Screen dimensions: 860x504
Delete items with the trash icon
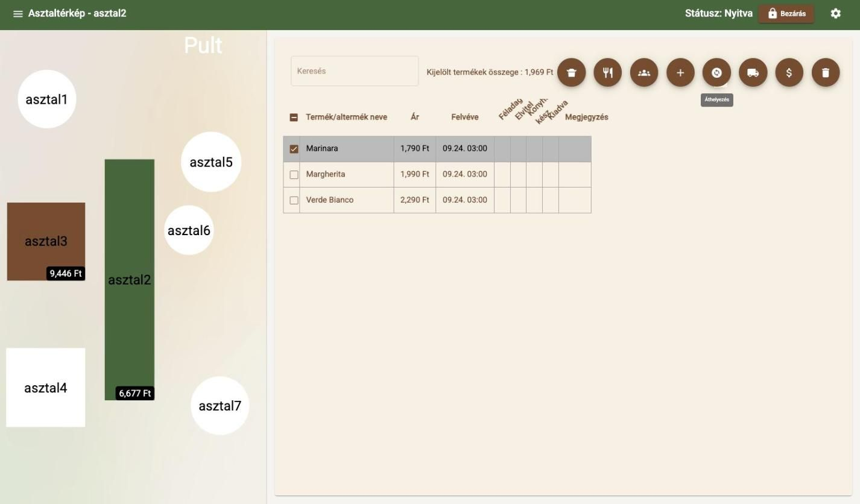coord(826,73)
